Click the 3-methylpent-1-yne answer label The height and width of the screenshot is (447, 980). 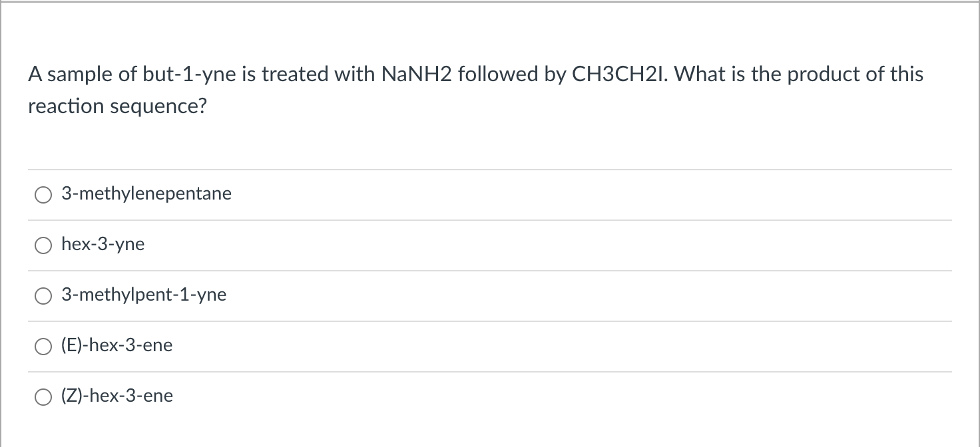(x=143, y=295)
